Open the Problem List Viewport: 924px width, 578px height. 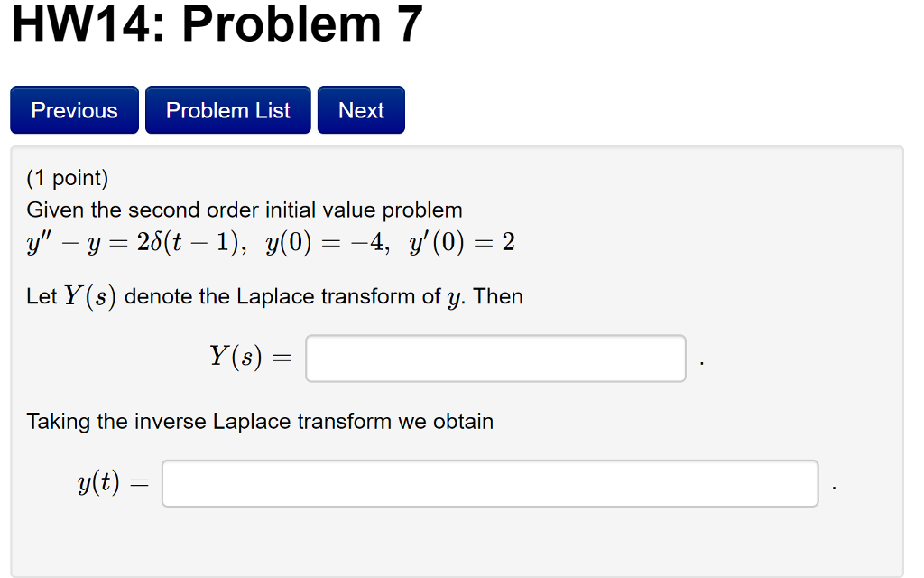[227, 109]
